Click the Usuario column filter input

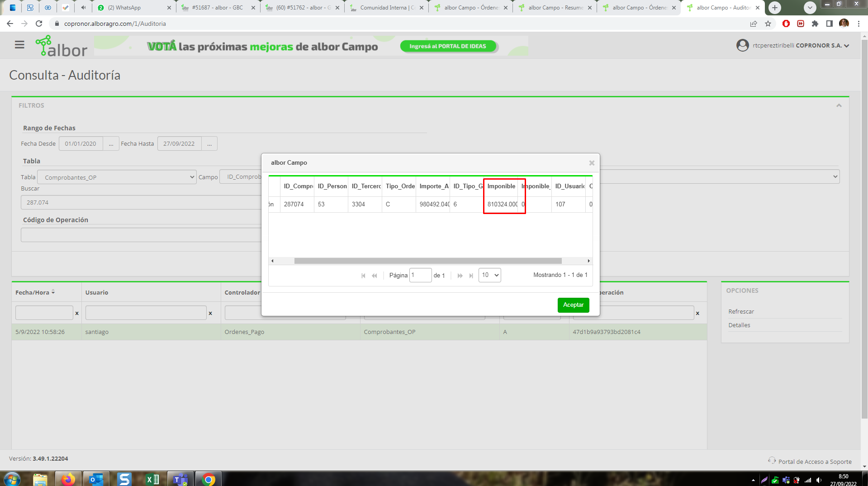(146, 313)
